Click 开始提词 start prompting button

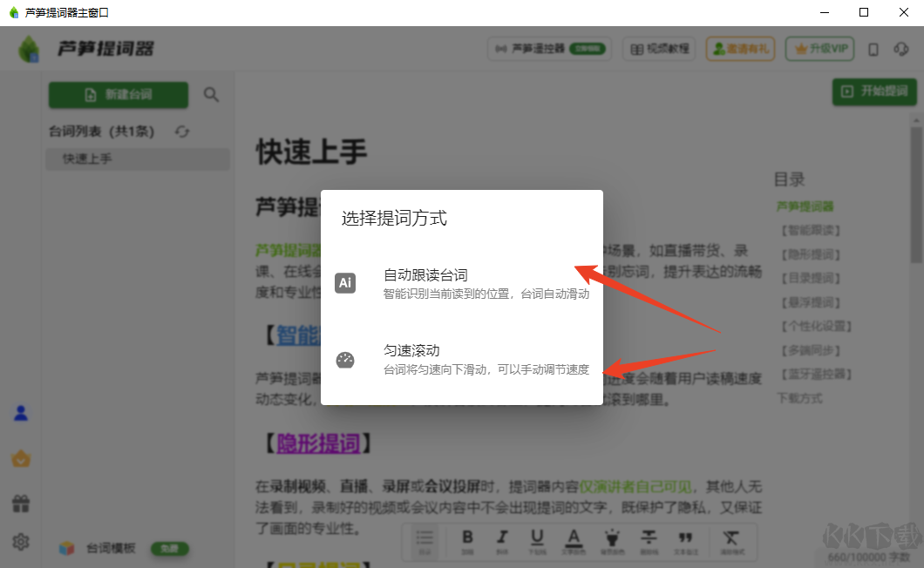874,91
